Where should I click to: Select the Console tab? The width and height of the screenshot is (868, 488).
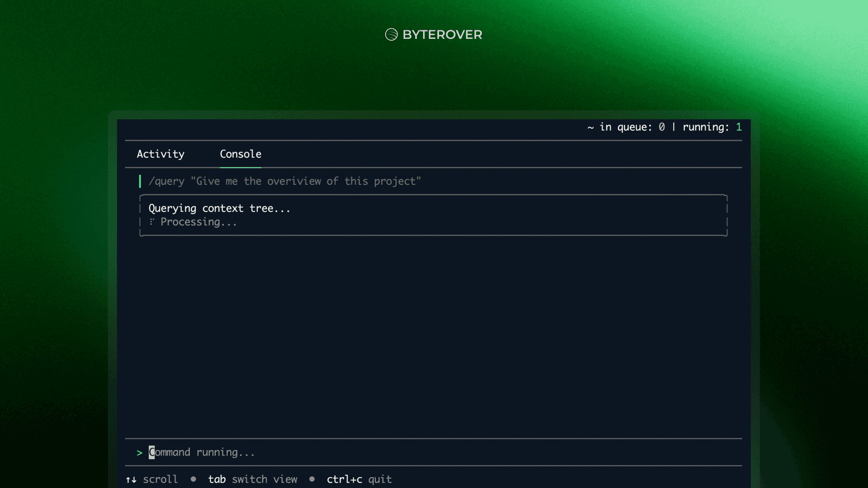pyautogui.click(x=241, y=154)
